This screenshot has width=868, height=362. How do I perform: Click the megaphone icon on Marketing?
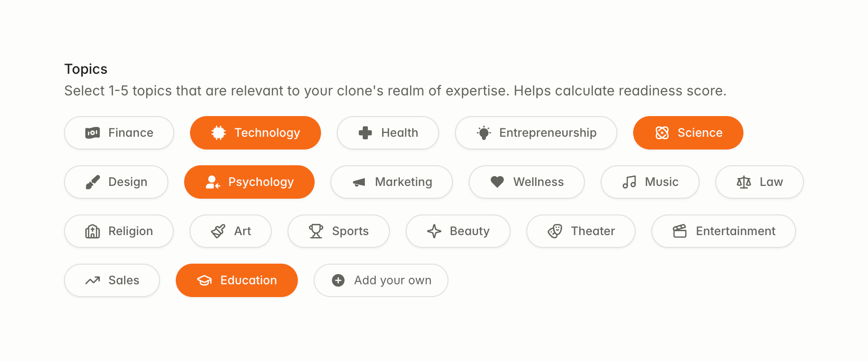pos(359,182)
